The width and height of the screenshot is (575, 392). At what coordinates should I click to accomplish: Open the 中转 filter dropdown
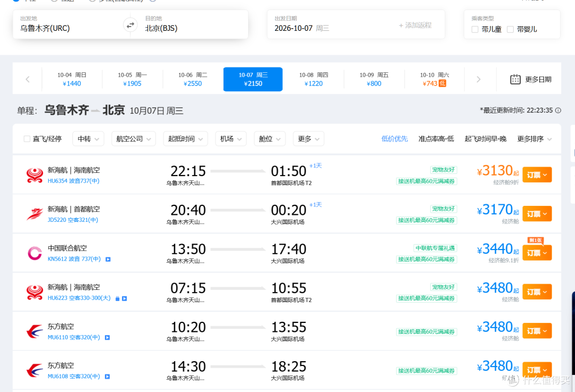click(88, 139)
